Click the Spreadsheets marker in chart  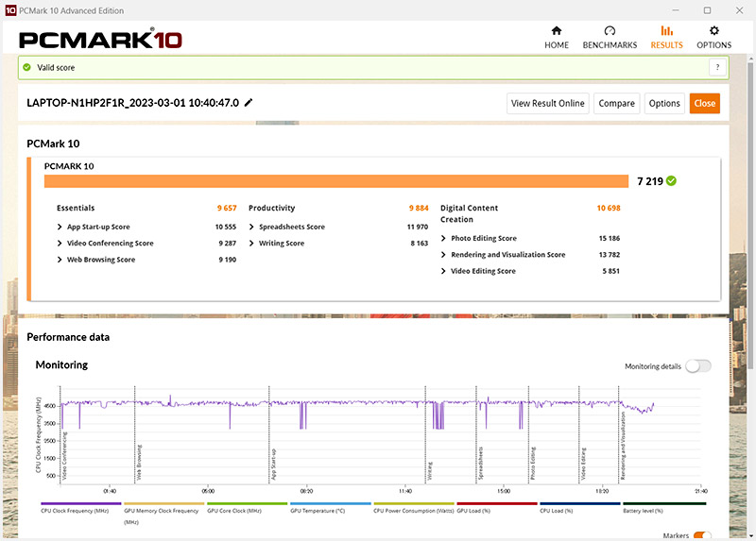pyautogui.click(x=480, y=463)
